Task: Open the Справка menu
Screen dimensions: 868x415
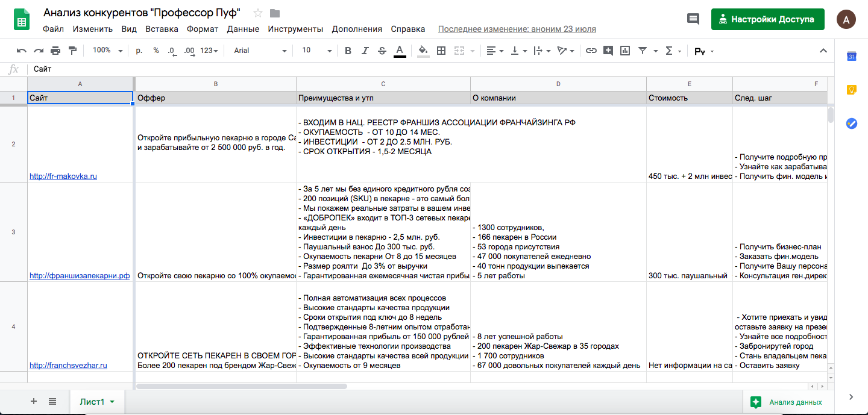Action: (x=408, y=29)
